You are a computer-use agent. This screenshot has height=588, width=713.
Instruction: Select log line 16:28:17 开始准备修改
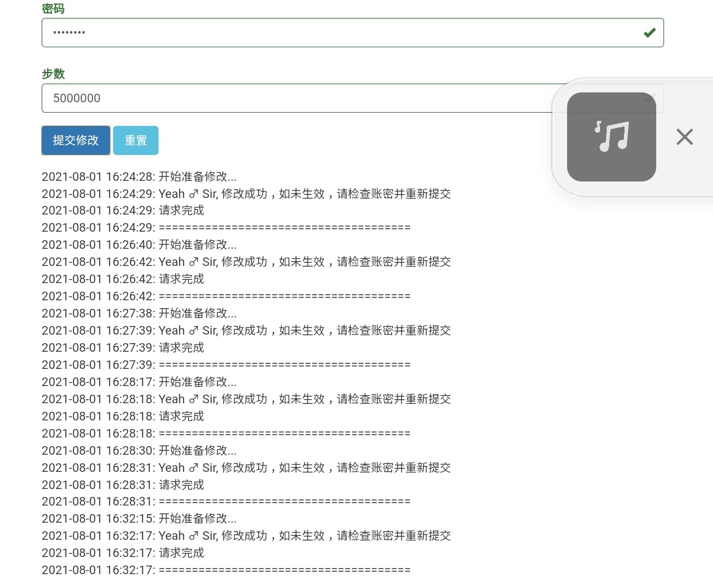[139, 381]
